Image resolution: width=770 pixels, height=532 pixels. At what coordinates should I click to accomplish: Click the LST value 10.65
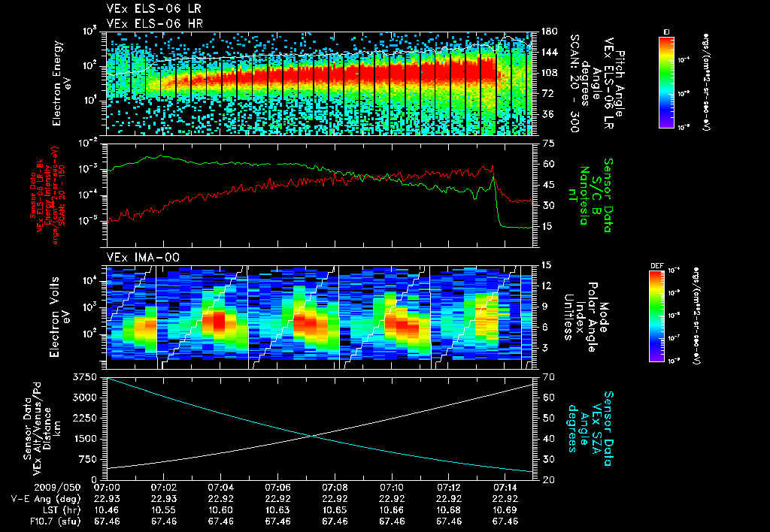335,510
